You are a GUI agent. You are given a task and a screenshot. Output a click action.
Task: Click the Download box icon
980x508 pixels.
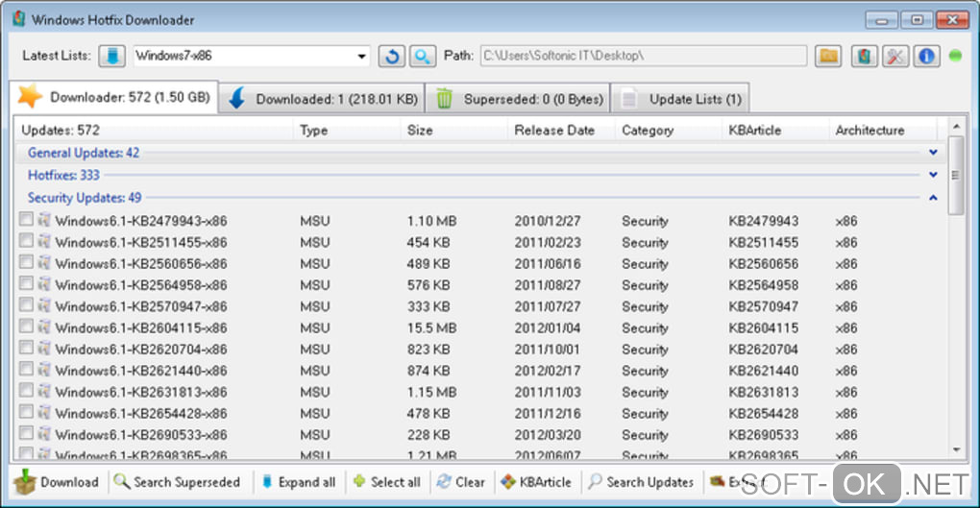click(x=25, y=482)
